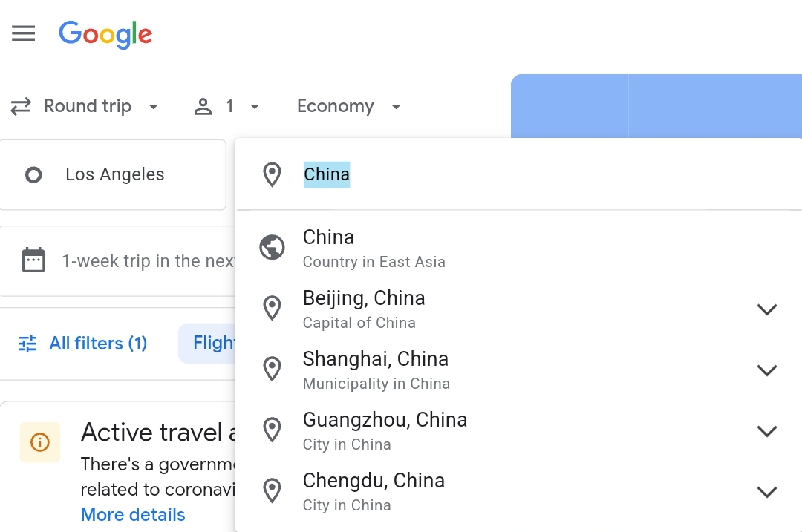Click the All filters sliders icon
The width and height of the screenshot is (802, 532).
(27, 344)
